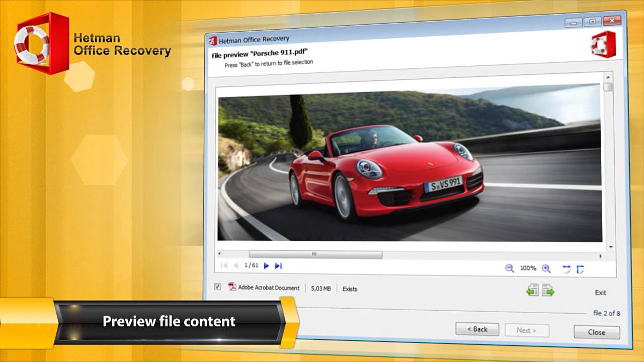Rotate the page clockwise icon
This screenshot has height=362, width=644.
580,269
